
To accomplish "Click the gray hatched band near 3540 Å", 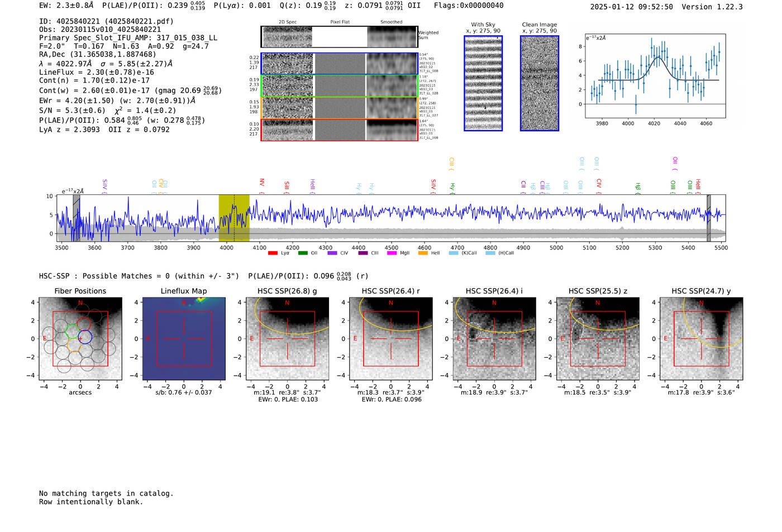I will click(x=76, y=218).
